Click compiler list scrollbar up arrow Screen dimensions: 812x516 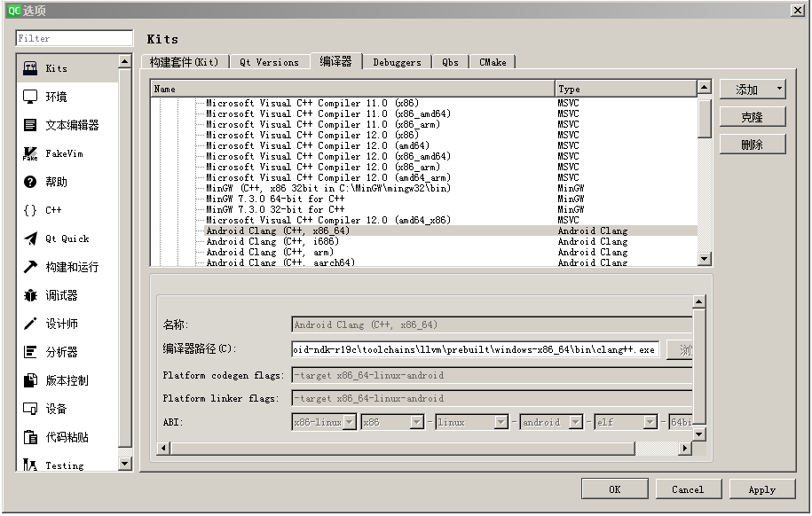[x=705, y=87]
